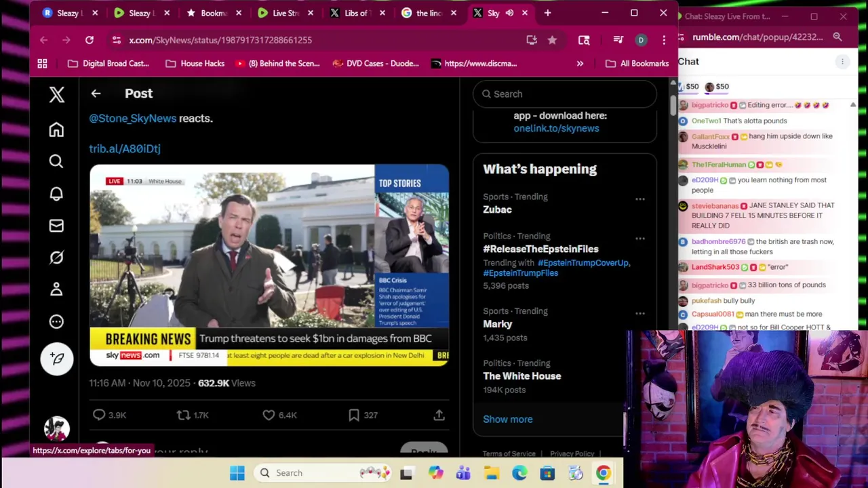This screenshot has width=868, height=488.
Task: Open Microsoft Store from taskbar
Action: point(547,473)
